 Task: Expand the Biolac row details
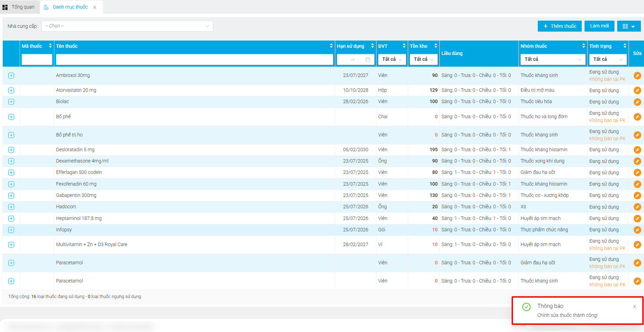11,102
